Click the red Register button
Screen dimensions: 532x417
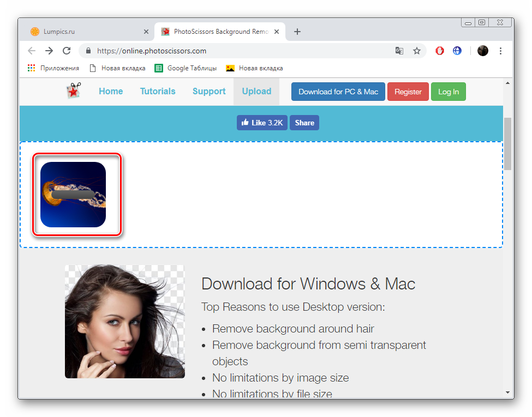(408, 92)
